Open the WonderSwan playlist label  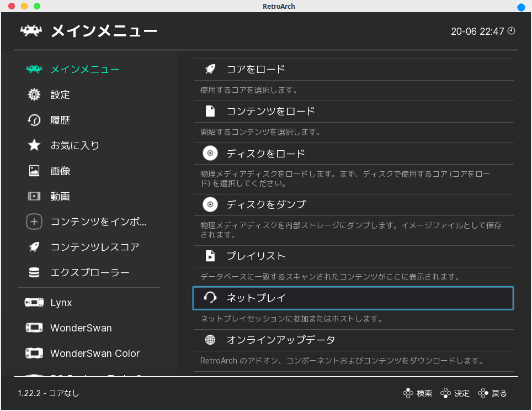coord(81,328)
